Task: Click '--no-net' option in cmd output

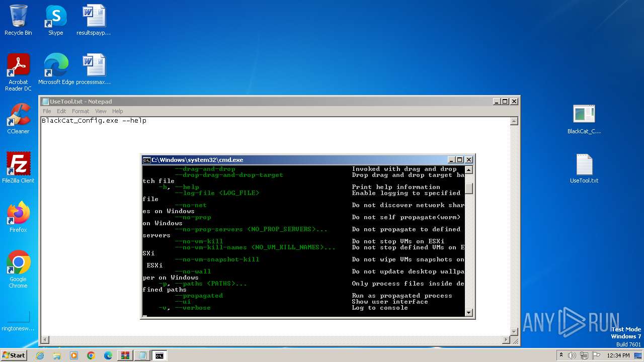Action: click(x=191, y=205)
